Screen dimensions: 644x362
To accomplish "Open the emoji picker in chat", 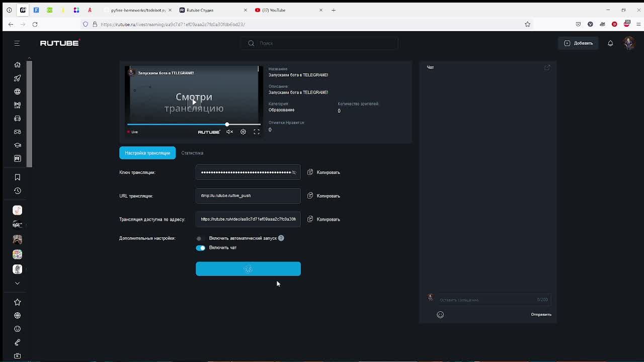I will pos(440,315).
